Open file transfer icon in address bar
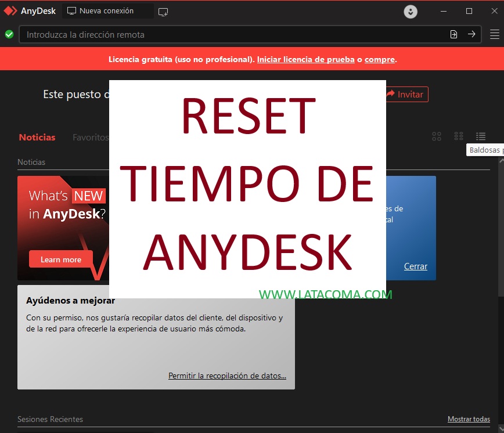 (453, 34)
